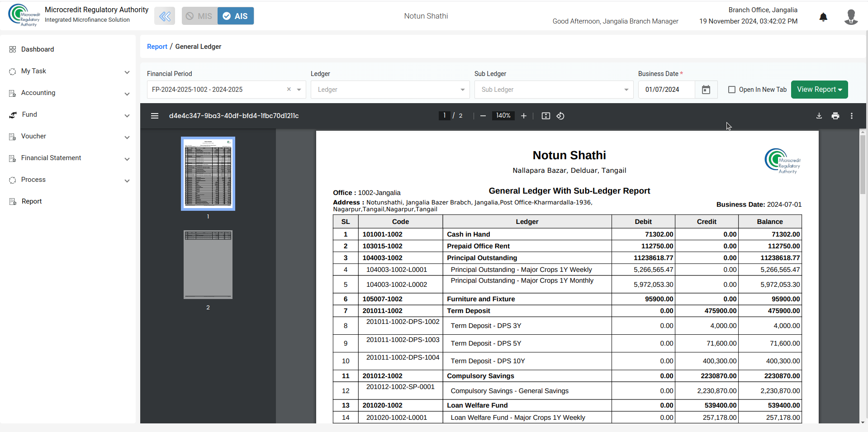Open the Accounting menu label

click(x=38, y=93)
